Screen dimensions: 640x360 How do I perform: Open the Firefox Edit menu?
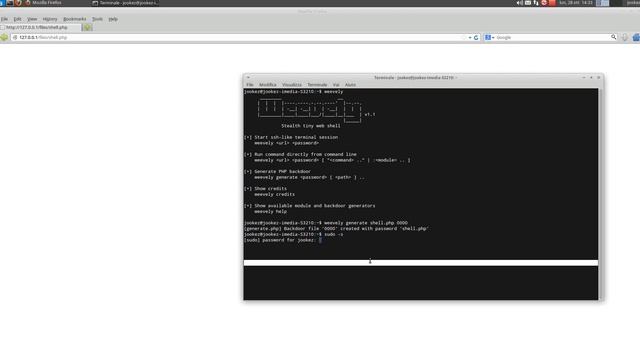click(x=17, y=19)
